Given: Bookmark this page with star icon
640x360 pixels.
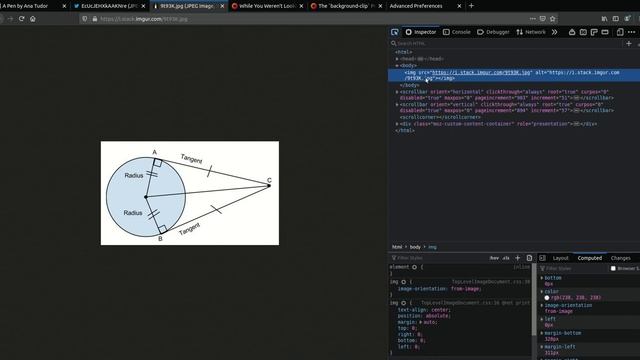Looking at the screenshot, I should pos(553,19).
